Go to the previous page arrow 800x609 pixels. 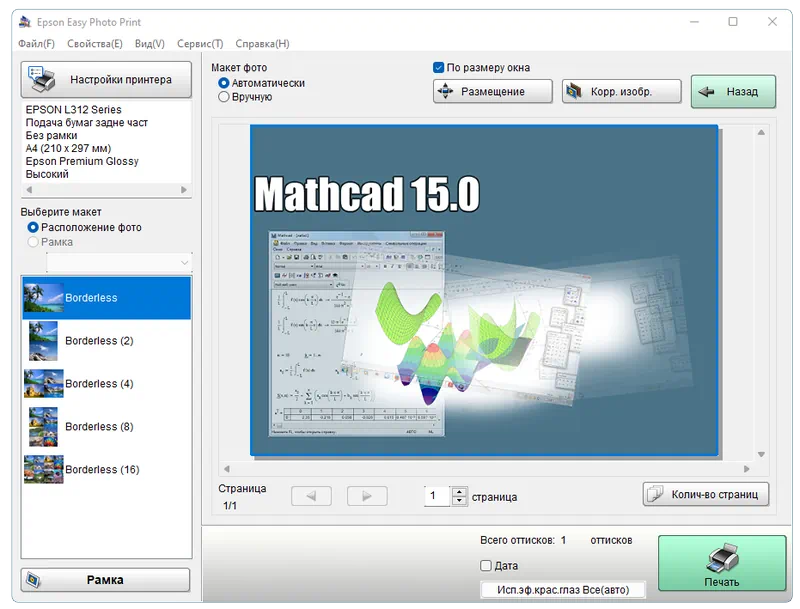[x=311, y=496]
